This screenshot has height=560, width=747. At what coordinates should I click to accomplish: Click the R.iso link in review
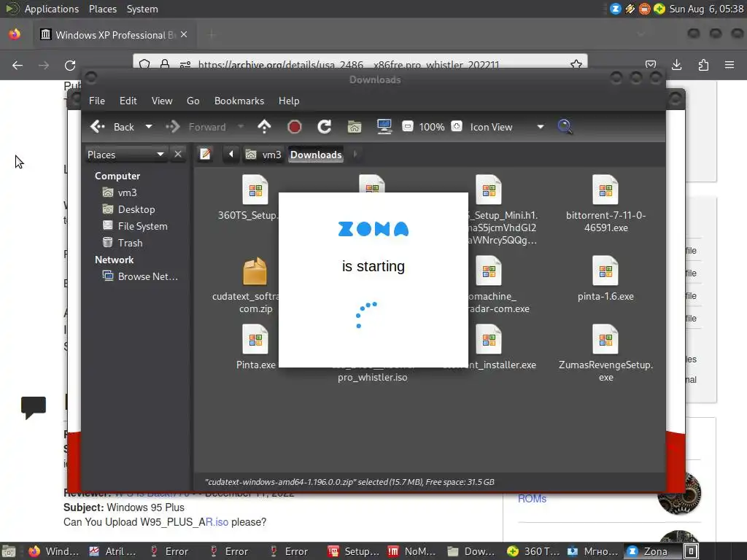coord(217,522)
